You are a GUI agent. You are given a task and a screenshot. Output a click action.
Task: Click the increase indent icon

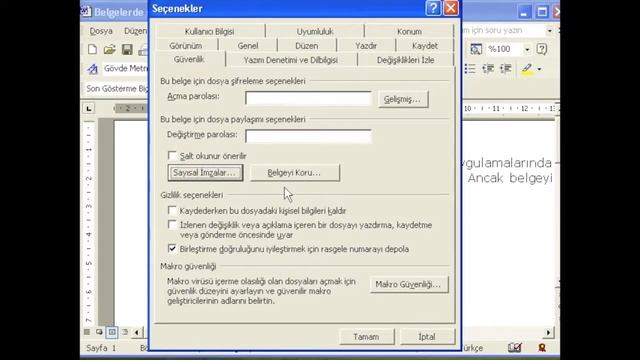click(506, 69)
